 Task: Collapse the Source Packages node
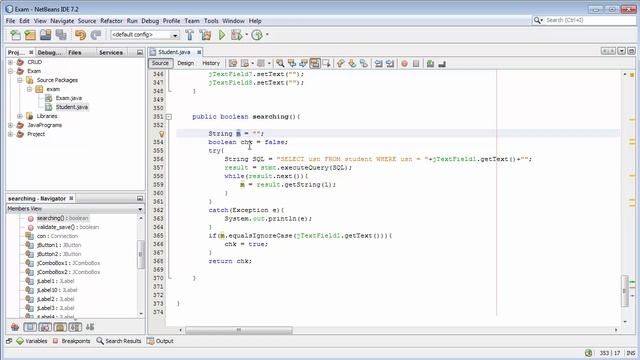coord(20,80)
